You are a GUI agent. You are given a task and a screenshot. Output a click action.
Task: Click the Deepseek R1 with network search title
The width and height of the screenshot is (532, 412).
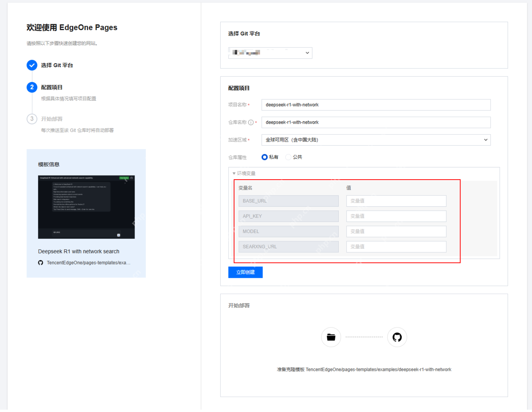(x=79, y=251)
